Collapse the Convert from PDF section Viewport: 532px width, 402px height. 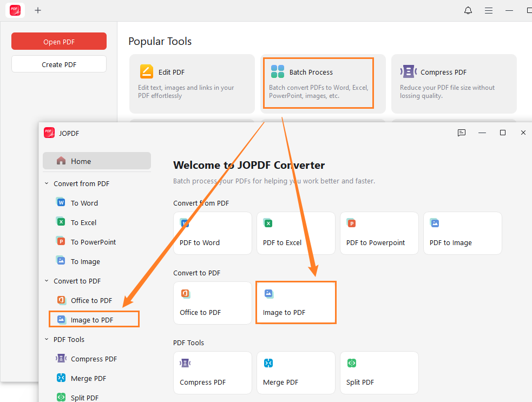click(47, 183)
